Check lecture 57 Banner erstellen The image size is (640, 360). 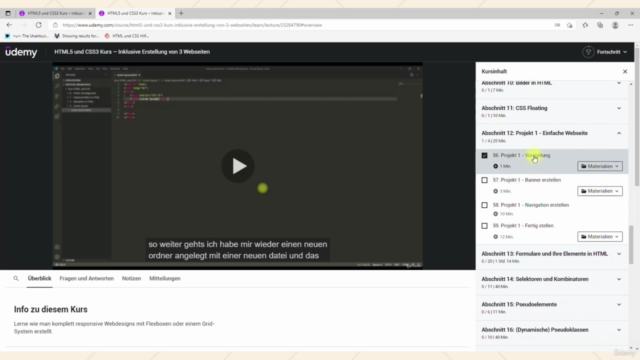coord(484,180)
